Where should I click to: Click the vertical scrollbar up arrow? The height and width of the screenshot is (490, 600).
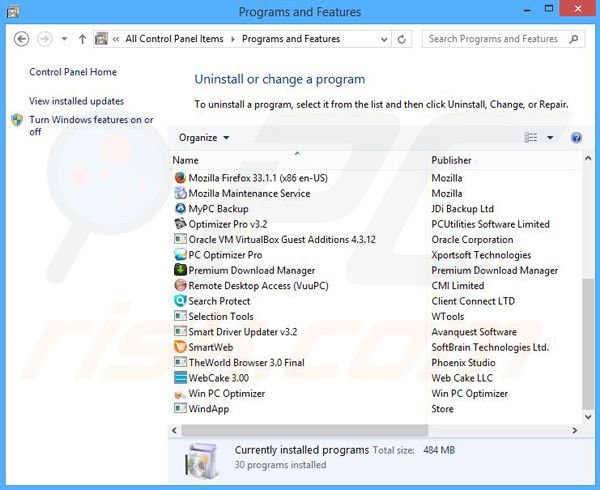click(588, 158)
